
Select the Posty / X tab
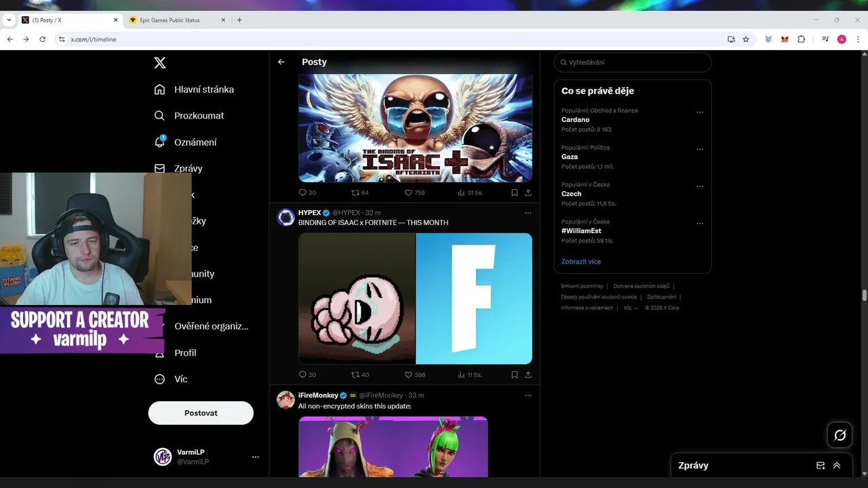pyautogui.click(x=69, y=20)
